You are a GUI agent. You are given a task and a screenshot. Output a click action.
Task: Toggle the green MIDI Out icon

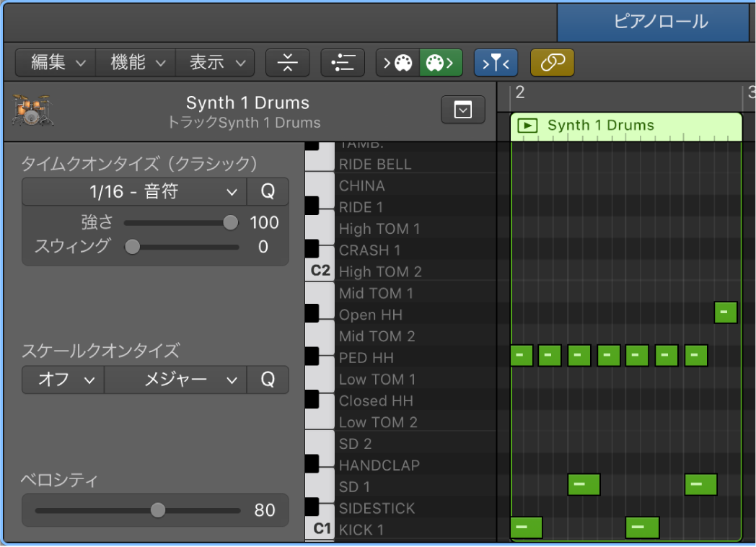click(x=441, y=63)
